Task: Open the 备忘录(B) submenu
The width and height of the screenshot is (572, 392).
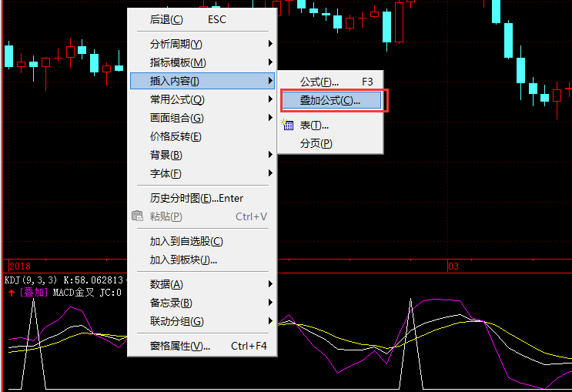Action: pos(202,303)
